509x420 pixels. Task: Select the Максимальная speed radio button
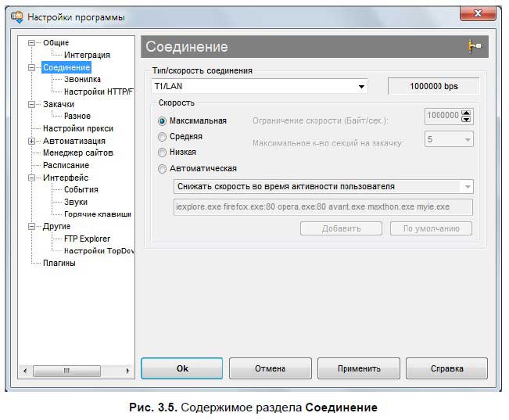tap(162, 121)
